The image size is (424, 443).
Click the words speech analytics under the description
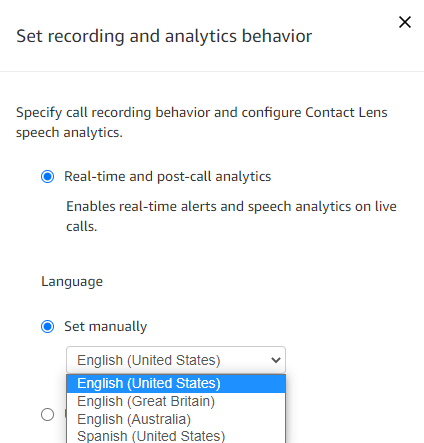click(x=69, y=133)
